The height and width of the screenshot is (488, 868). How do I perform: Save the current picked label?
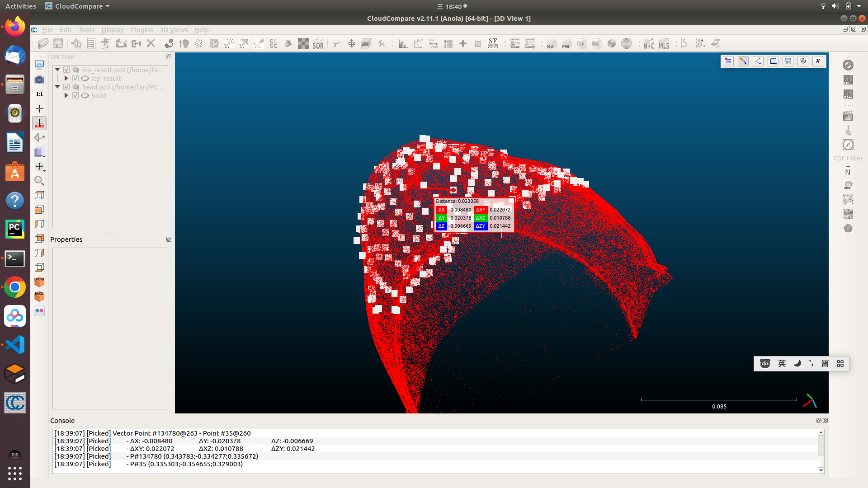coord(788,61)
